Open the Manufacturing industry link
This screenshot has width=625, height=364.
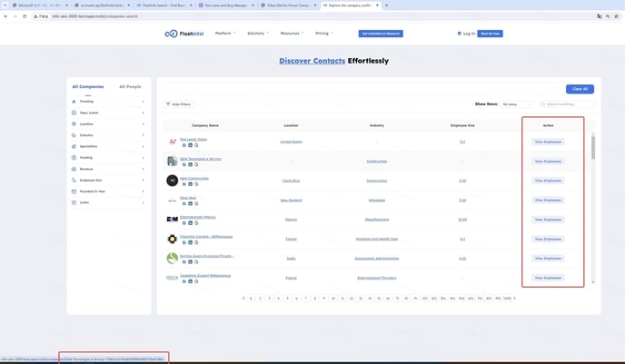377,220
